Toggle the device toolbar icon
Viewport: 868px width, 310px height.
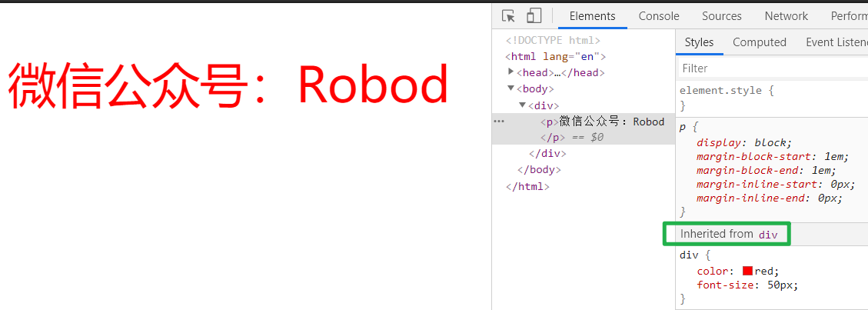point(534,16)
